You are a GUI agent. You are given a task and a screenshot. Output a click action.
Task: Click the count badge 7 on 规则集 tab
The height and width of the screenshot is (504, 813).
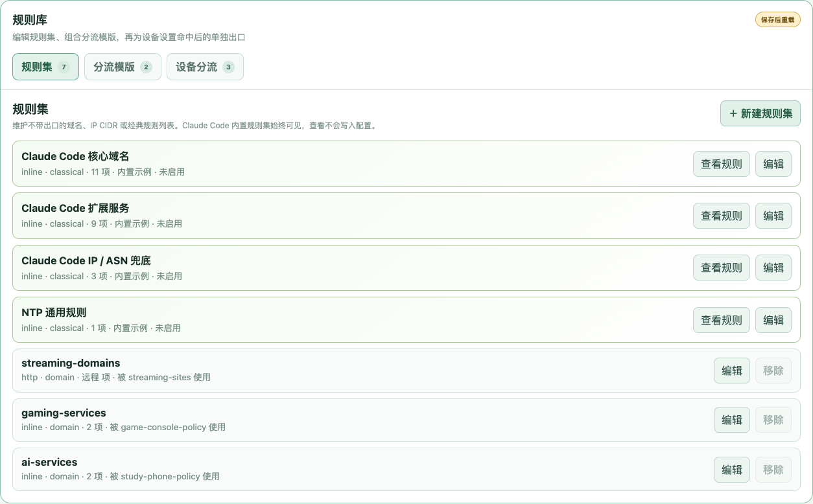point(64,67)
